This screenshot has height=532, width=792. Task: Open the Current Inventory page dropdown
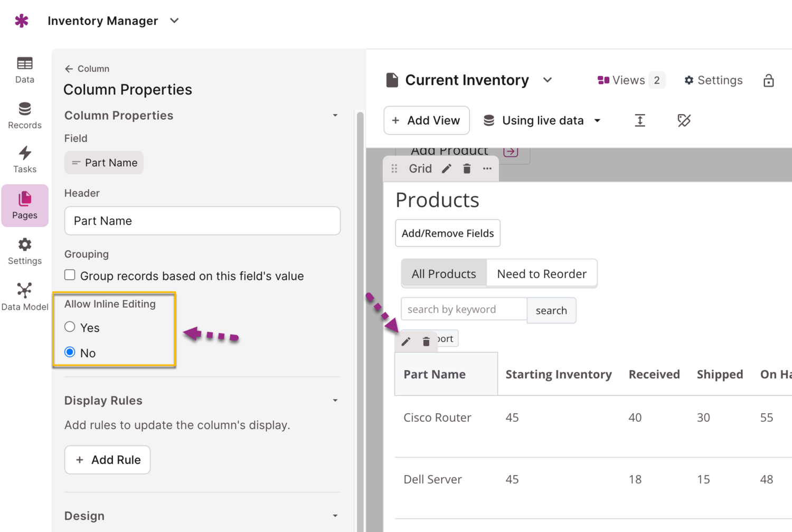[548, 80]
